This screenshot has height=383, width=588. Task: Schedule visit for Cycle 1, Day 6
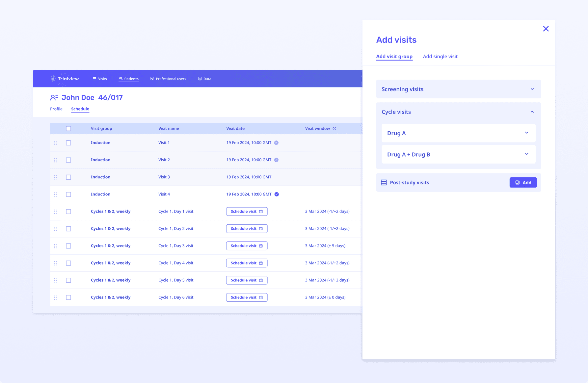247,297
